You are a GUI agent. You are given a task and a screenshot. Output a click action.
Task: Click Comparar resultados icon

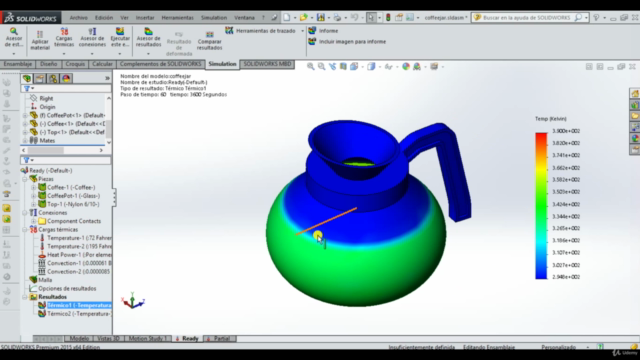click(209, 34)
